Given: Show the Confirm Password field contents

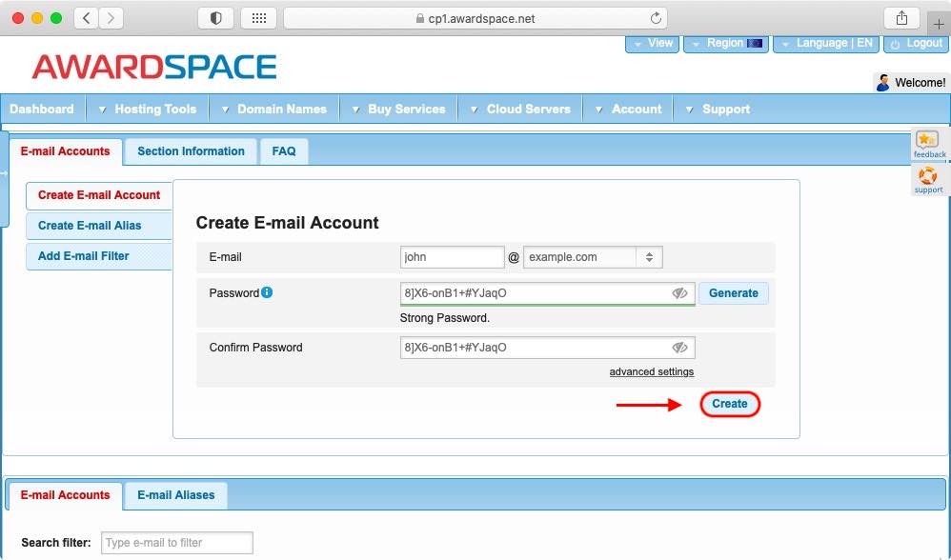Looking at the screenshot, I should click(679, 347).
